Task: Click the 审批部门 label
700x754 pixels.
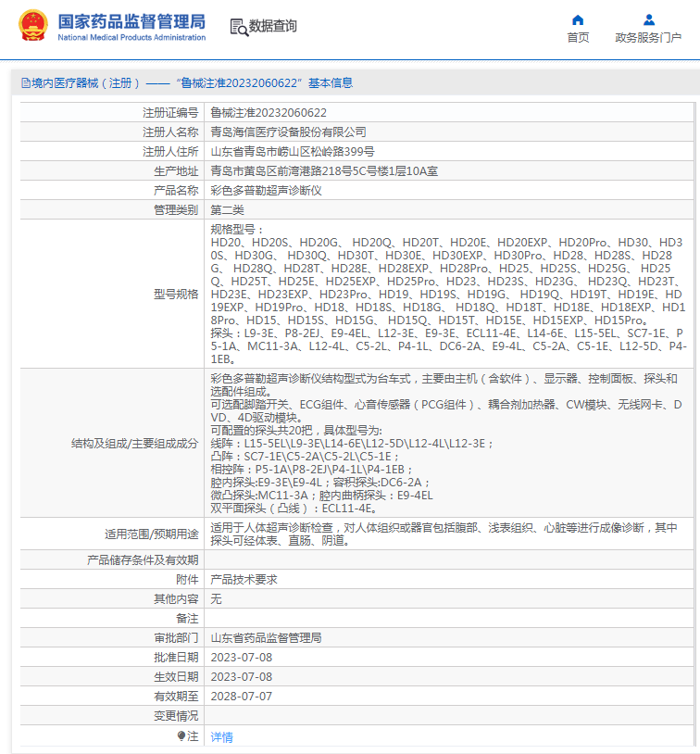Action: pyautogui.click(x=176, y=638)
